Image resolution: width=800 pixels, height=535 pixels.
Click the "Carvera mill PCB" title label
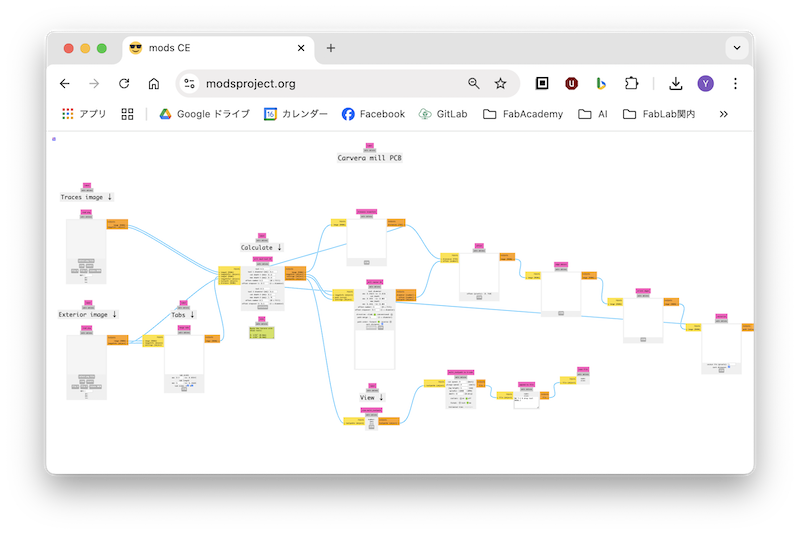coord(369,158)
